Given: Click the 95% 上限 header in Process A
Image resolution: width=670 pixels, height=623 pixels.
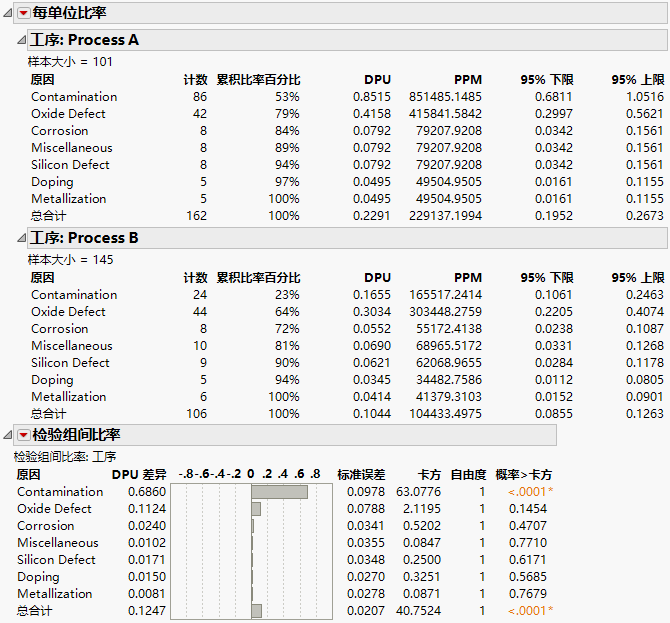Looking at the screenshot, I should coord(638,80).
